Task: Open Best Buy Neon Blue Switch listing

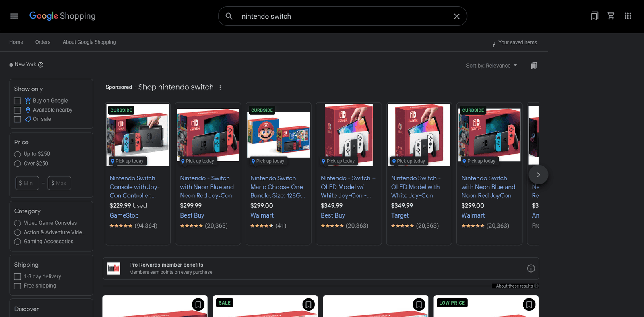Action: pyautogui.click(x=207, y=187)
